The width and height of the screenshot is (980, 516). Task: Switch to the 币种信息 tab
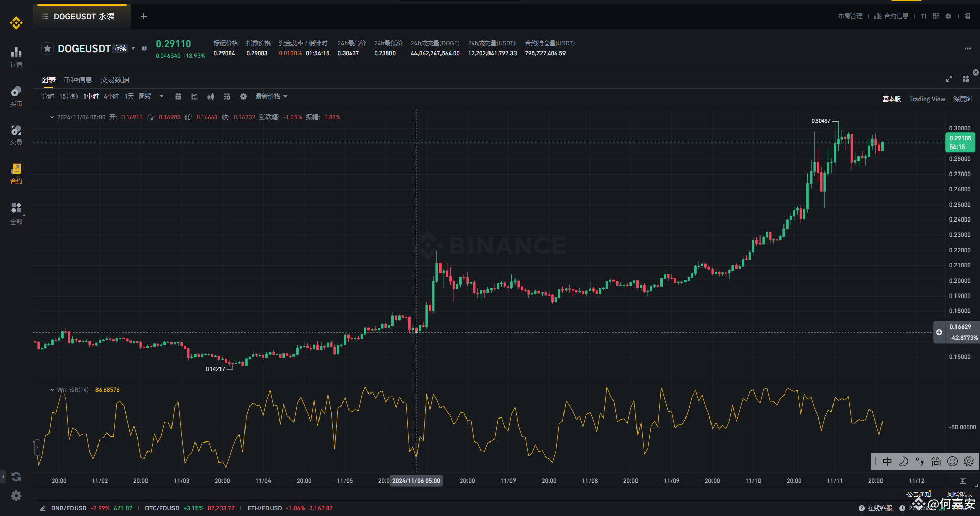pos(78,80)
